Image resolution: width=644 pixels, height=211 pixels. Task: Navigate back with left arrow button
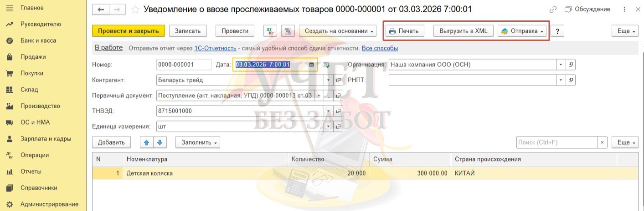[101, 9]
